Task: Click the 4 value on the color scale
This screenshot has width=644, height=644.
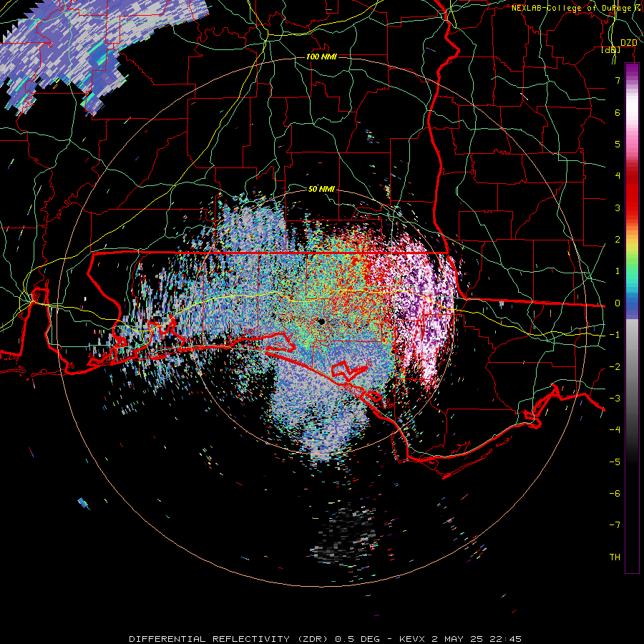Action: click(618, 176)
